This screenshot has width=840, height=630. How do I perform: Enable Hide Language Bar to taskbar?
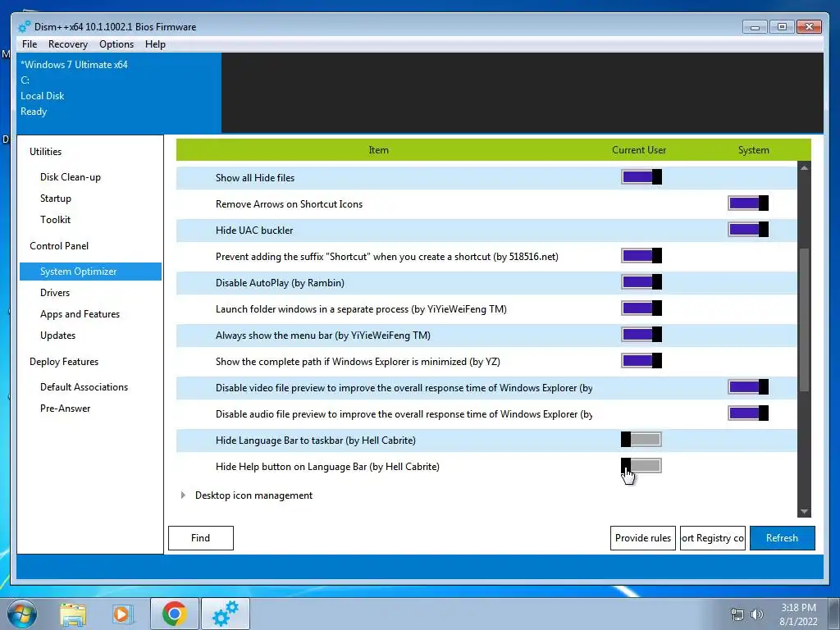click(x=641, y=440)
